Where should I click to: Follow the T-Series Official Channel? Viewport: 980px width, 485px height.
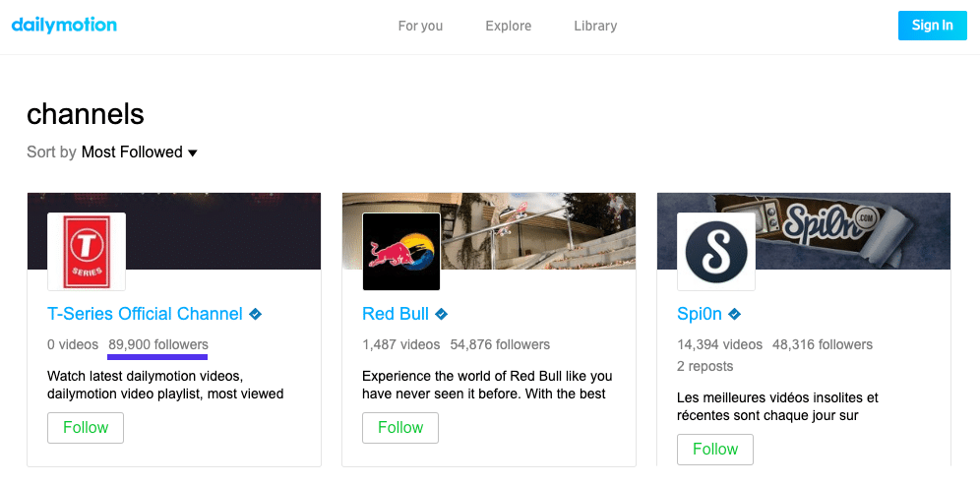[x=86, y=428]
